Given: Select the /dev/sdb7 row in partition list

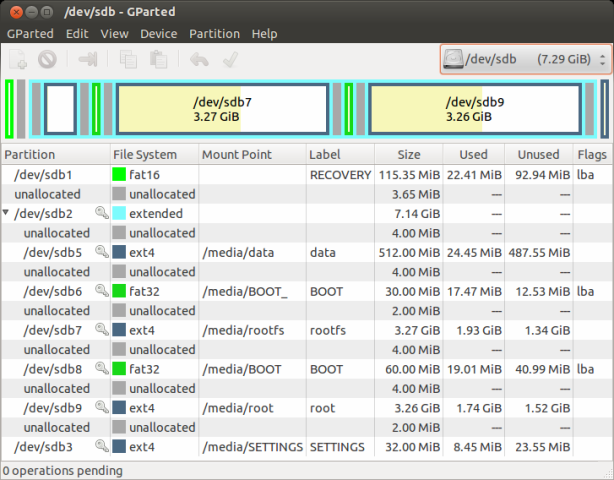Looking at the screenshot, I should click(x=307, y=330).
